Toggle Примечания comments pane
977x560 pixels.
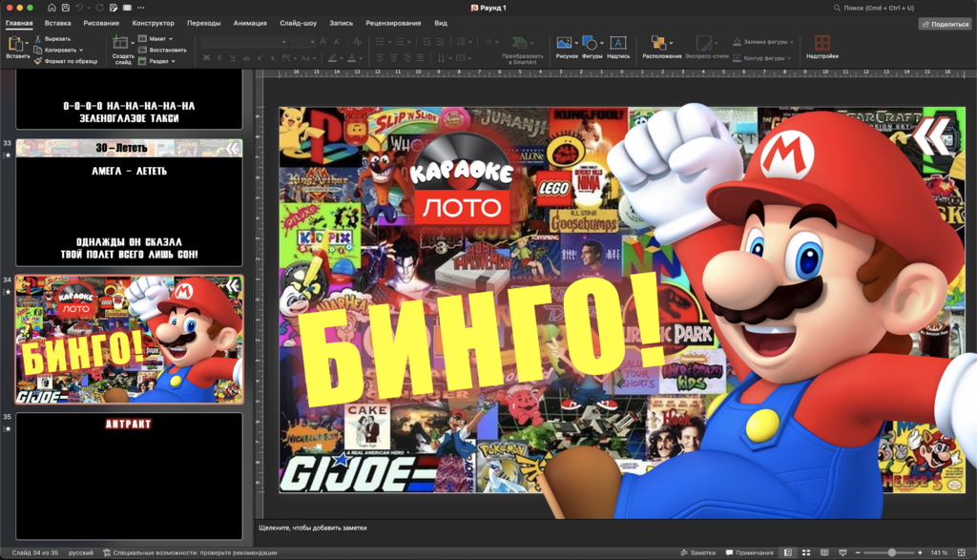[x=750, y=552]
